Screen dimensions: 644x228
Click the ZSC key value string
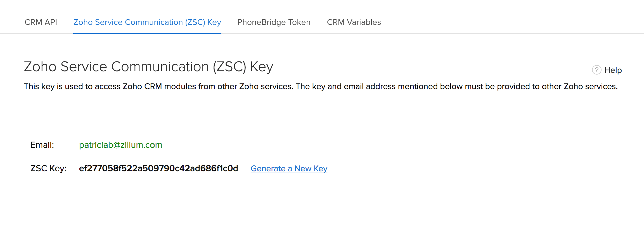158,168
